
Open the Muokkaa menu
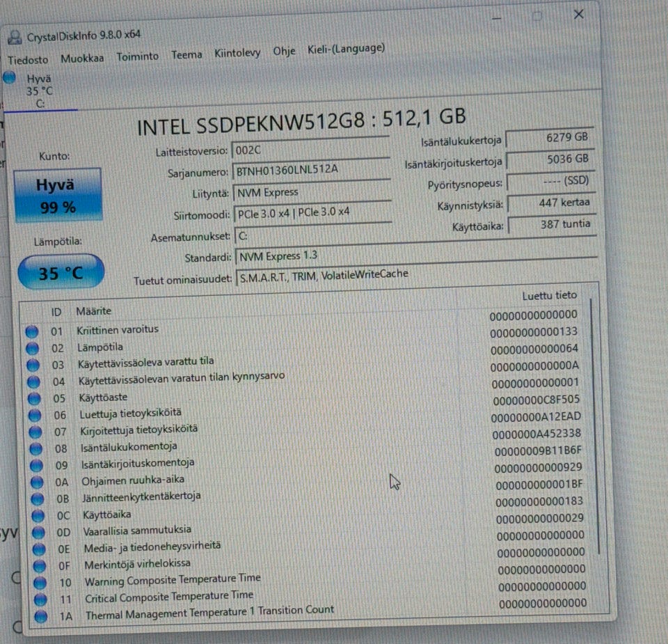point(82,58)
